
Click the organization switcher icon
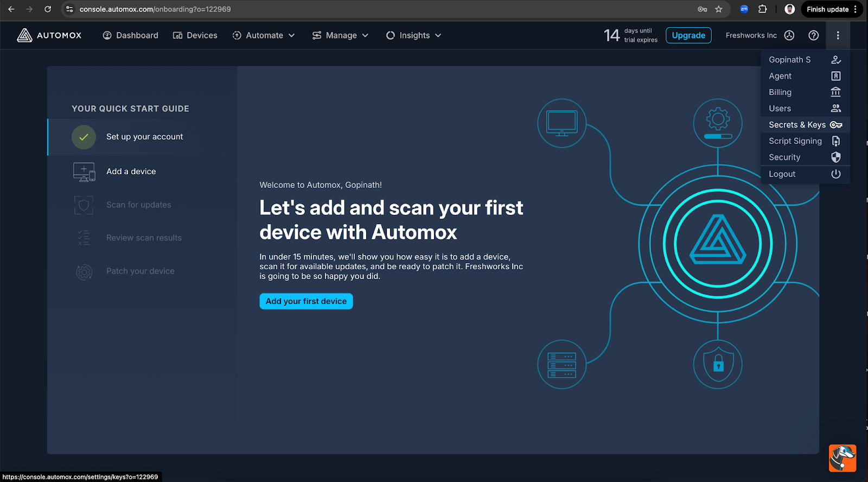pos(789,35)
